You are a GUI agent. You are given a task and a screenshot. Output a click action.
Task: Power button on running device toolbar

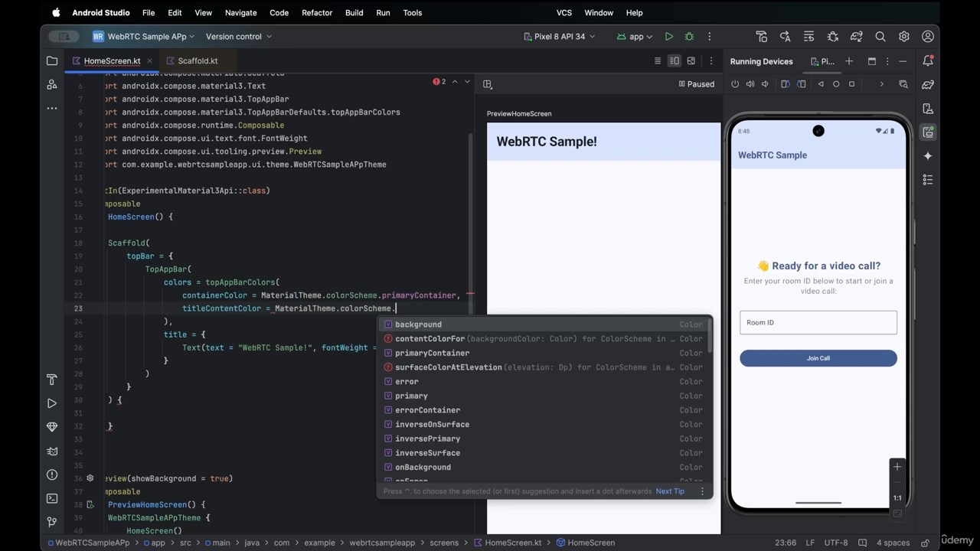point(735,84)
